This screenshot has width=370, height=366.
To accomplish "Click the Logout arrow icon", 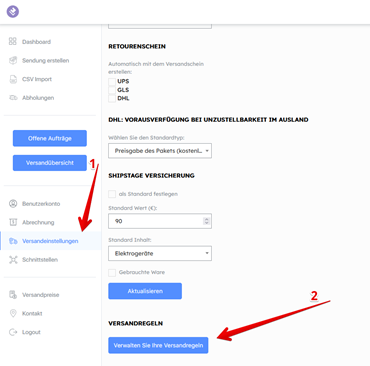I will [13, 332].
